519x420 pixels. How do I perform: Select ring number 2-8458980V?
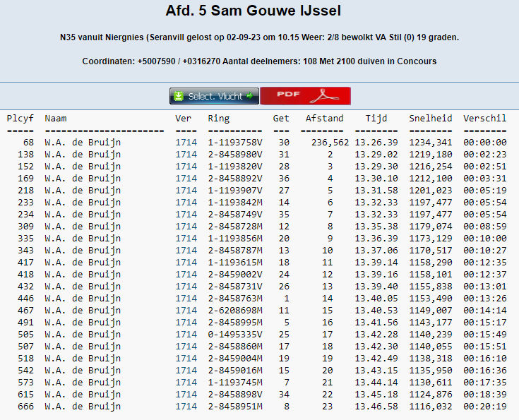point(235,154)
